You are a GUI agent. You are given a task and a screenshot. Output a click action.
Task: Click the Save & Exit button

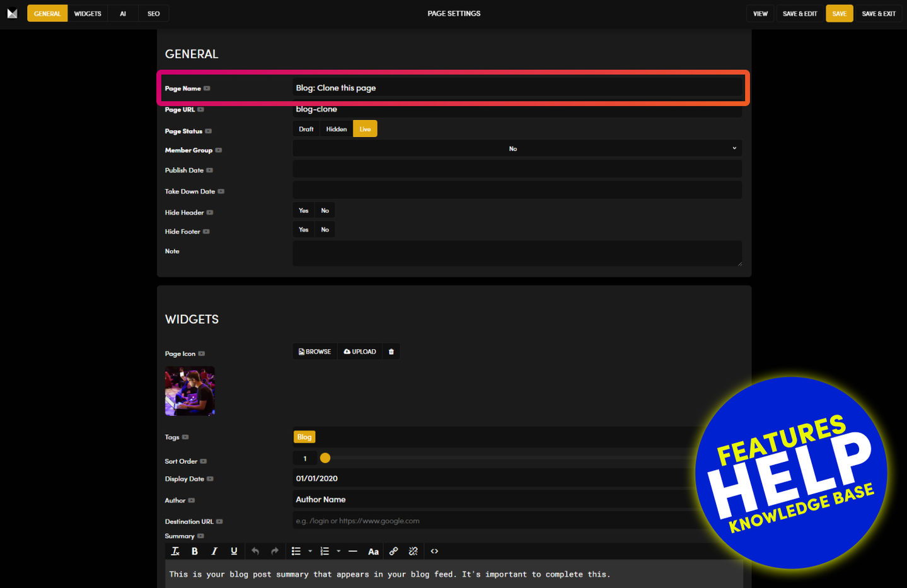878,13
